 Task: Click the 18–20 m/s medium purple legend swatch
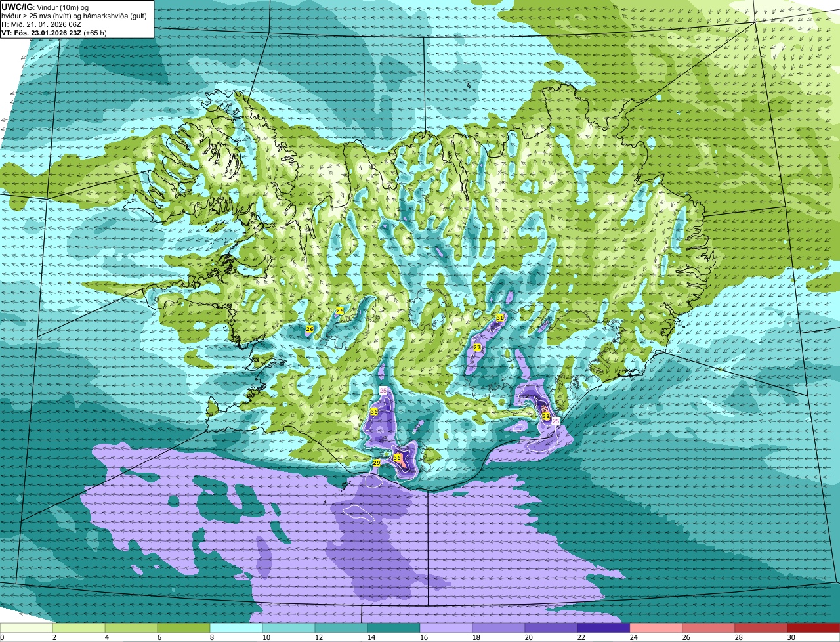[x=499, y=628]
